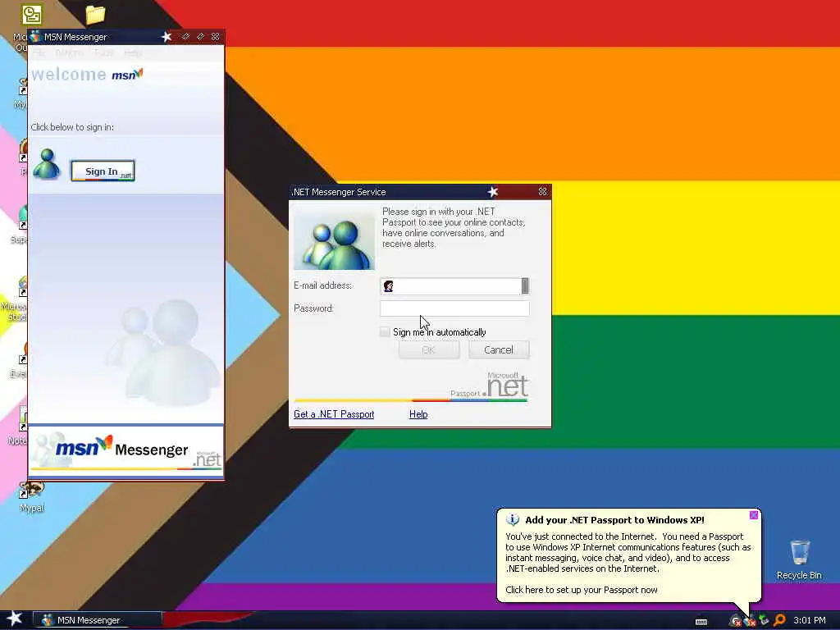Open the Help link in sign-in dialog
Image resolution: width=840 pixels, height=630 pixels.
[x=418, y=414]
